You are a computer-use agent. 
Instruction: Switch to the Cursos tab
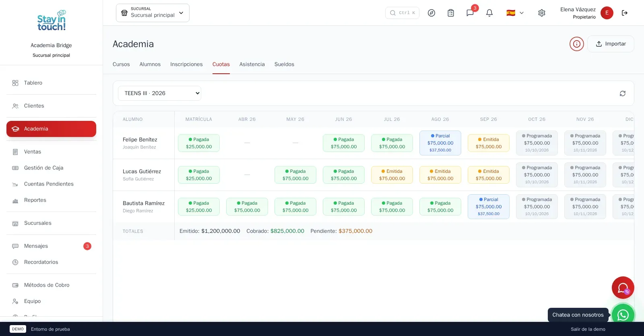[121, 64]
